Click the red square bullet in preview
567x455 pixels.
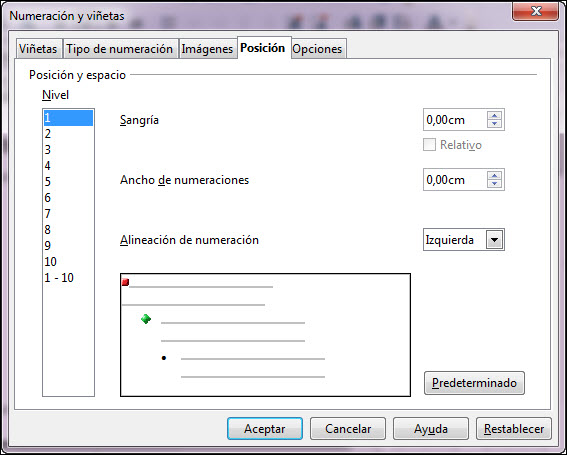tap(125, 282)
